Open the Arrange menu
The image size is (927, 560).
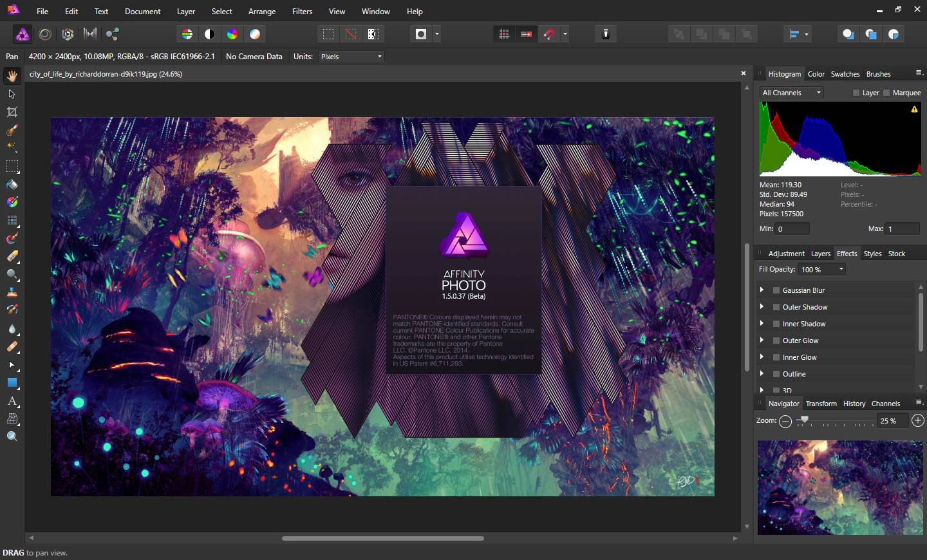[x=262, y=12]
